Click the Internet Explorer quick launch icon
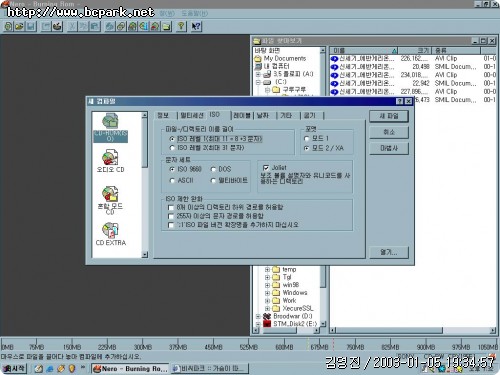 50,369
